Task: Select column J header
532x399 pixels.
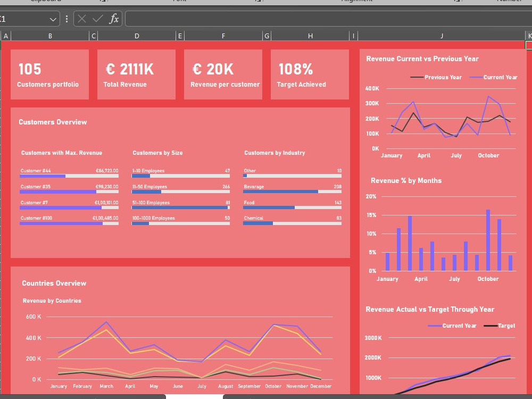Action: 442,36
